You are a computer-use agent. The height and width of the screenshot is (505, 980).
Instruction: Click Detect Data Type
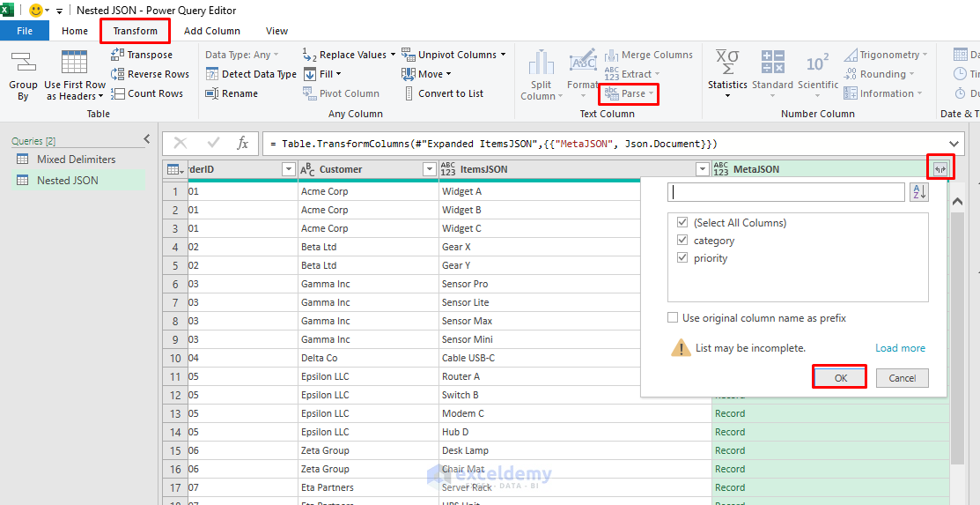[251, 74]
